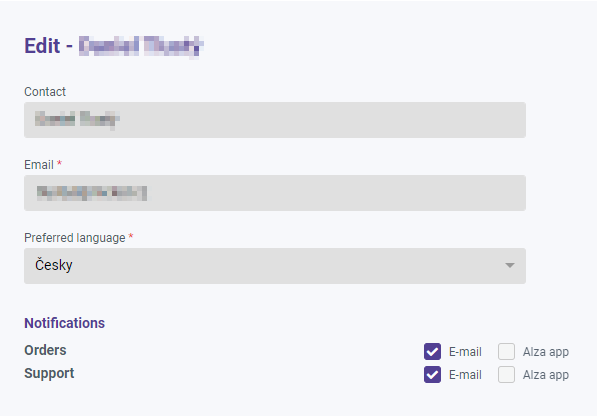This screenshot has height=416, width=597.
Task: Open the Preferred language dropdown showing Česky
Action: [x=275, y=266]
